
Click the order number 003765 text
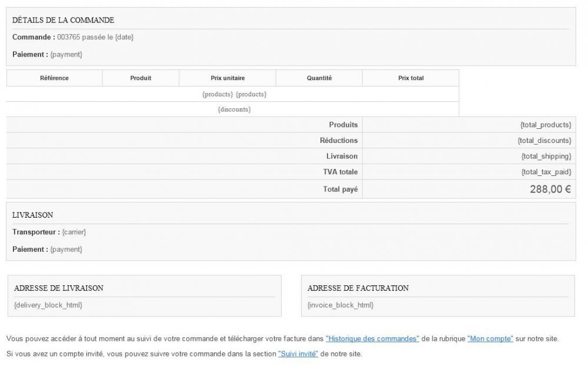(x=68, y=37)
